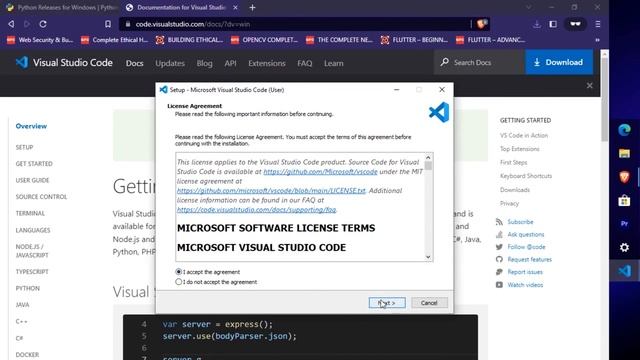
Task: Open the github.com/Microsoft/vscode link in license
Action: pos(320,172)
